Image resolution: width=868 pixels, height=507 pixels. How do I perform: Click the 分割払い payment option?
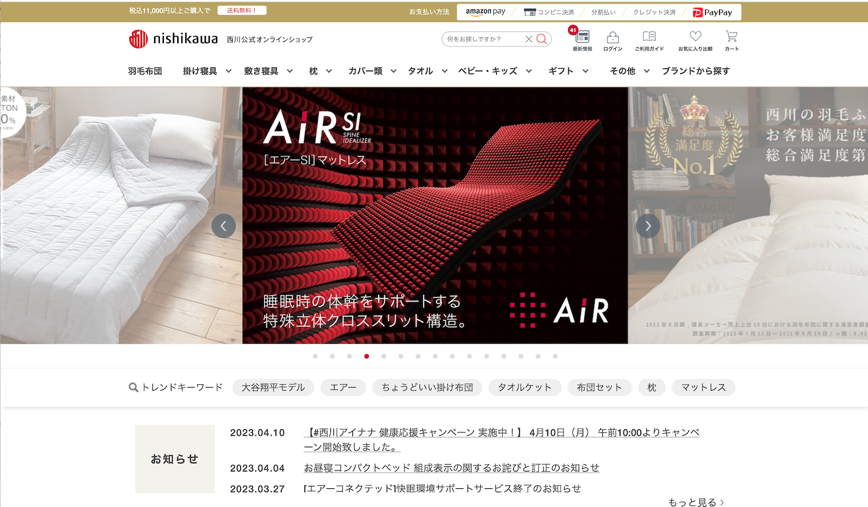(x=603, y=12)
